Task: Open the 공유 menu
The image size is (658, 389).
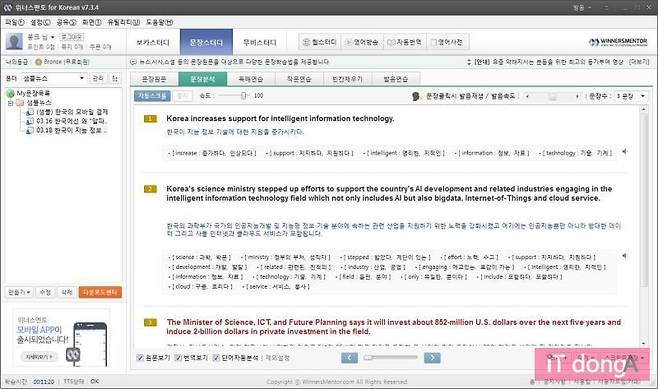Action: (66, 22)
